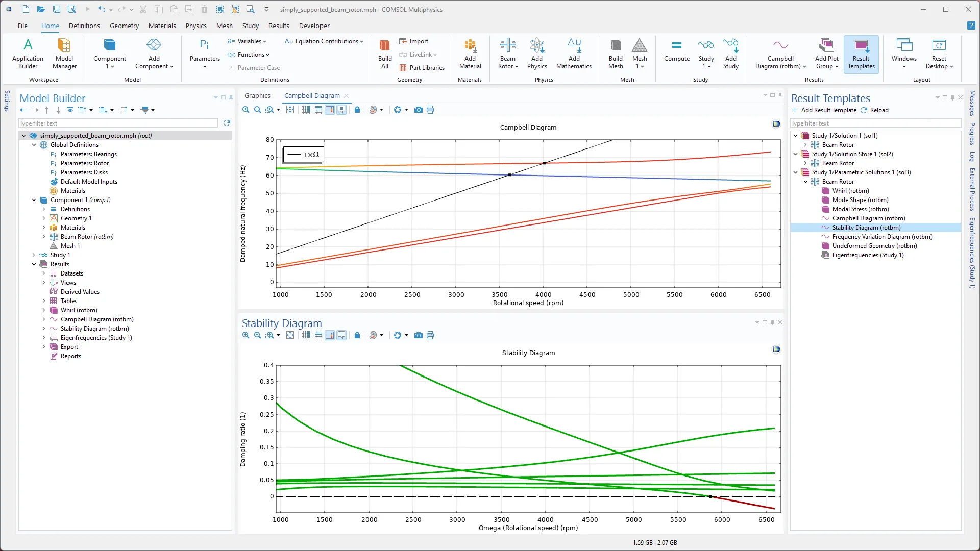Toggle legend display in Campbell Diagram toolbar
The image size is (980, 551).
[x=330, y=110]
